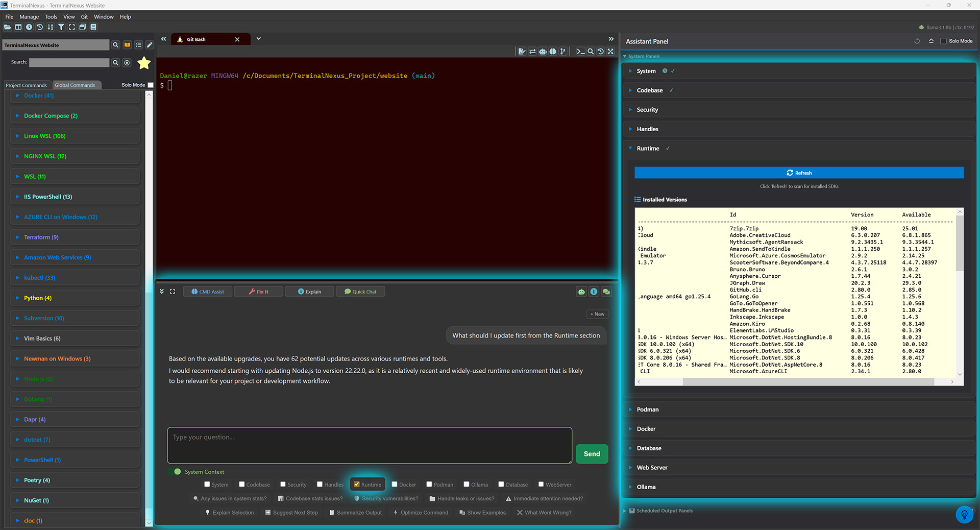Enable the Docker context checkbox
The width and height of the screenshot is (980, 530).
pyautogui.click(x=394, y=485)
